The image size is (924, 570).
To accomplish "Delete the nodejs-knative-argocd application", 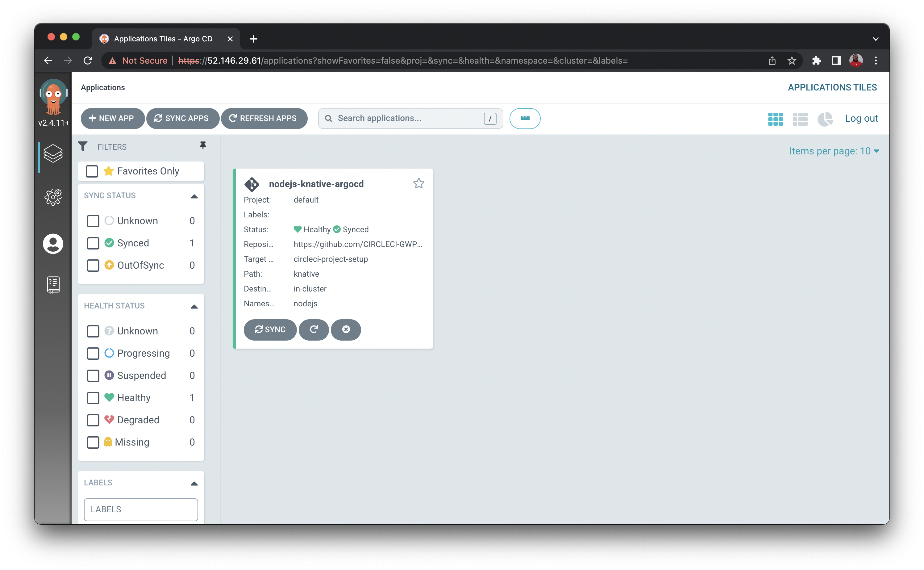I will coord(346,329).
